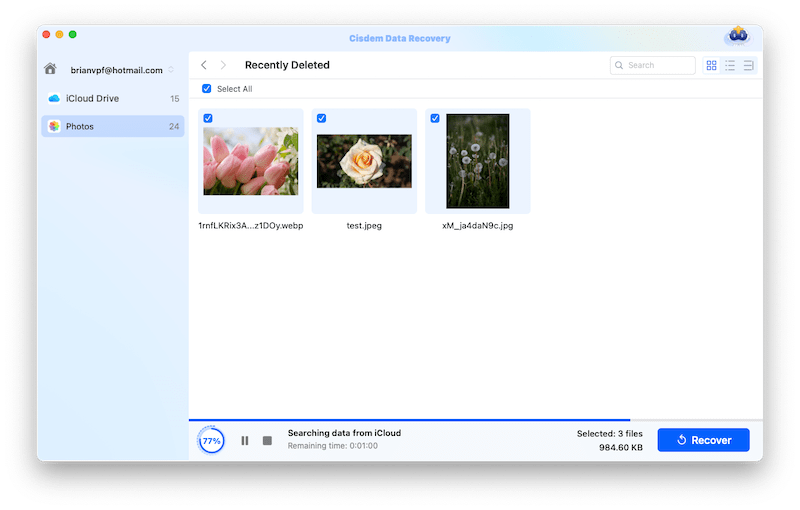The height and width of the screenshot is (510, 800).
Task: Open the rose photo thumbnail
Action: coord(364,161)
